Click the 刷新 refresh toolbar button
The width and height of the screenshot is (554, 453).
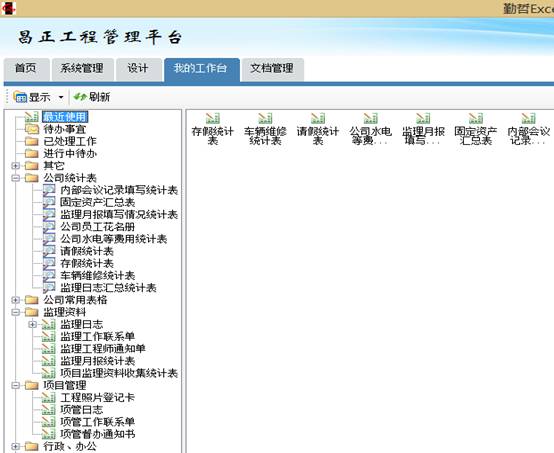[92, 97]
